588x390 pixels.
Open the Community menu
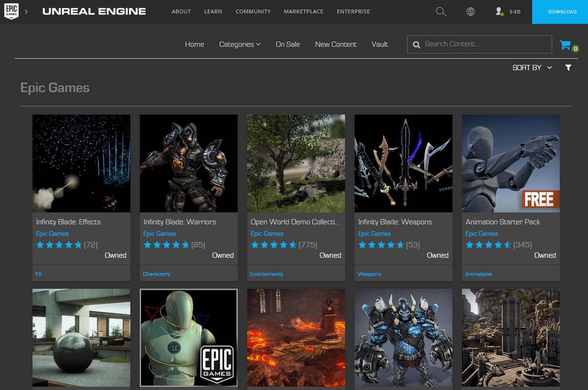point(253,11)
